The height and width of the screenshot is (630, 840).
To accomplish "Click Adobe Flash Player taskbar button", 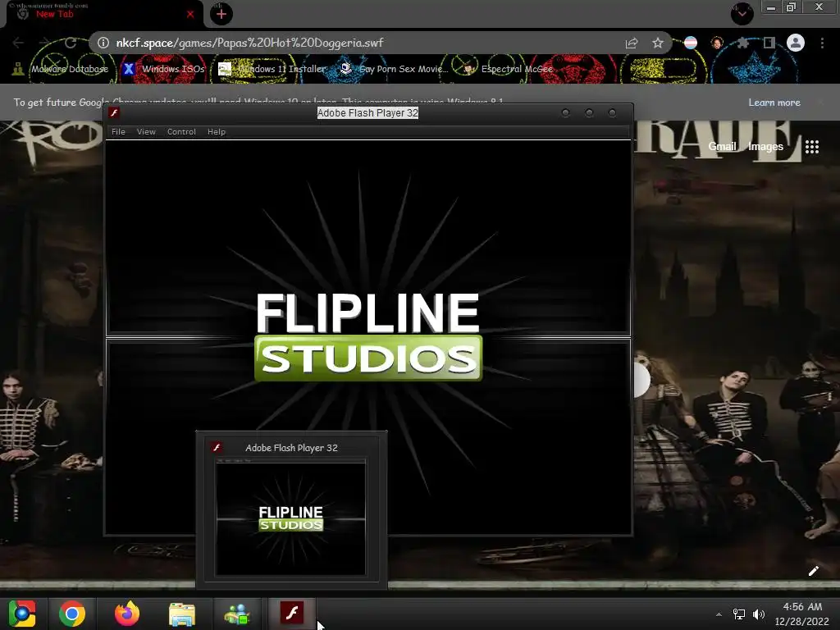I will click(292, 613).
